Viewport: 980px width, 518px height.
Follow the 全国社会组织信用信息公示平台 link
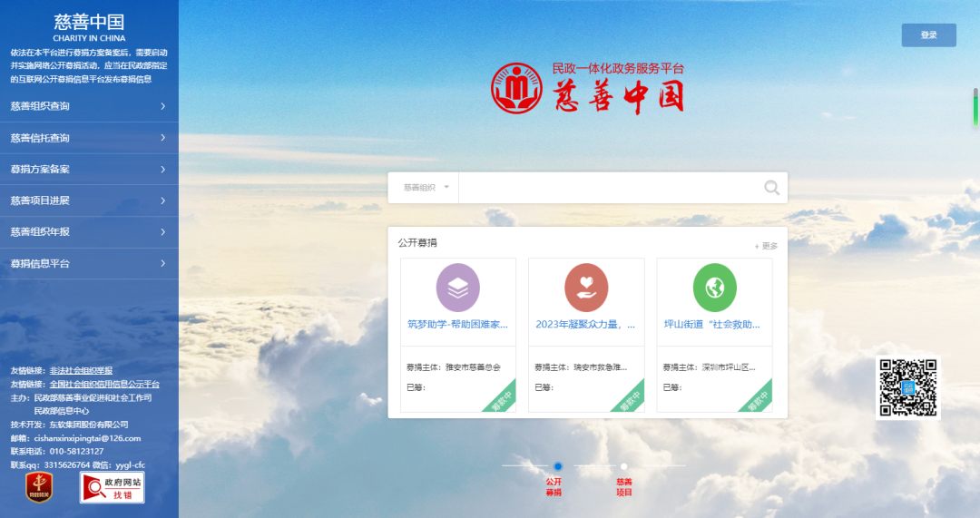coord(104,385)
